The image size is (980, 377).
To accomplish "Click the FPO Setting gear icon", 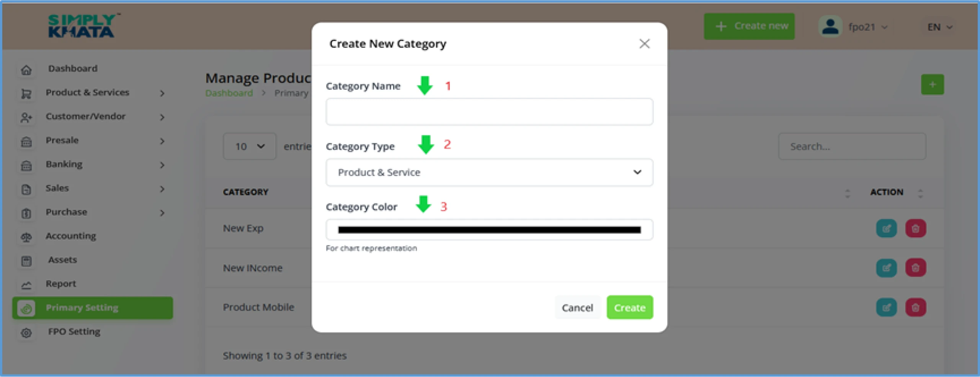I will click(x=26, y=333).
